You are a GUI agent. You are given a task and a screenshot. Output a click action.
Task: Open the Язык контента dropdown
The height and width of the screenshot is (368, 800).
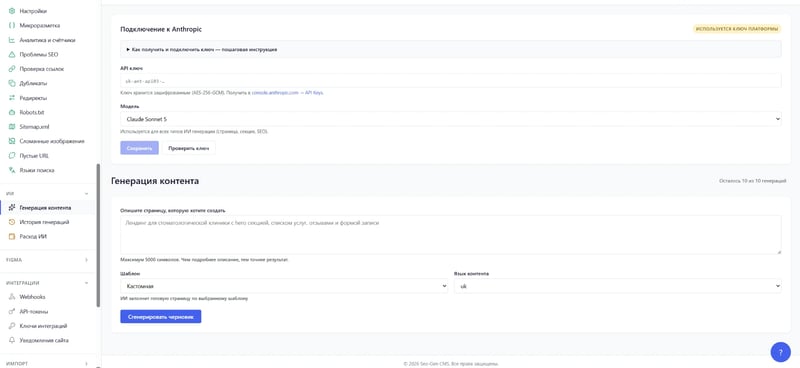[x=617, y=286]
